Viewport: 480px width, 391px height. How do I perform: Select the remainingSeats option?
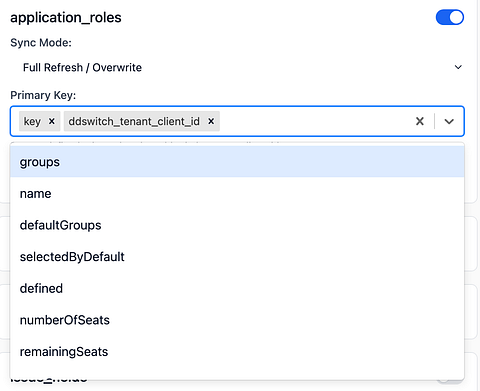(237, 352)
